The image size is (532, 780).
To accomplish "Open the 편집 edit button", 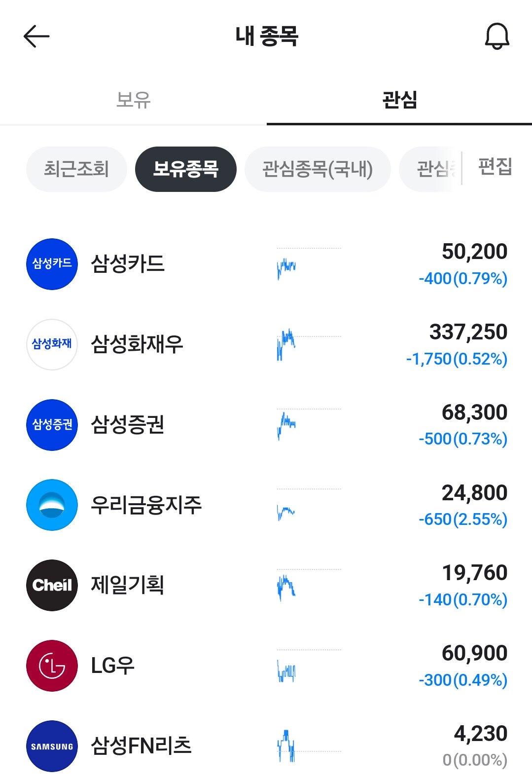I will 495,167.
